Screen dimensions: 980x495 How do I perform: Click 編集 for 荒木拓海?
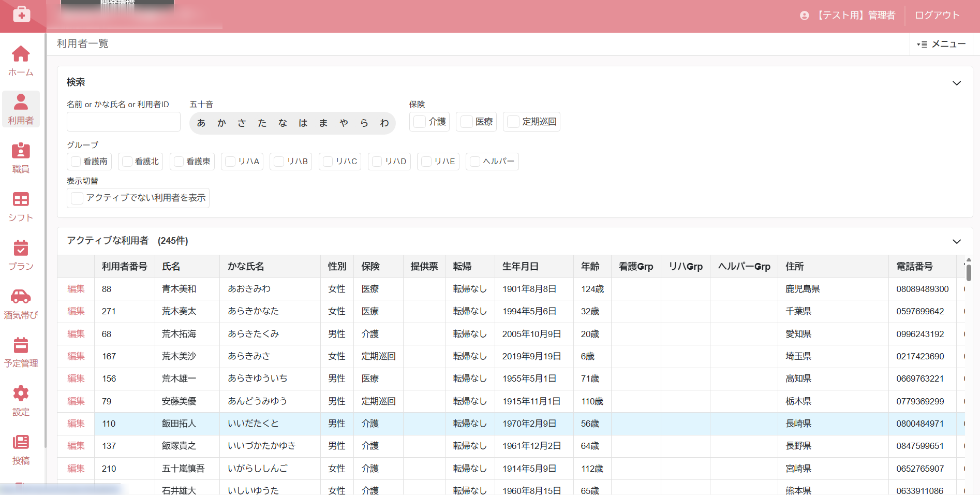(x=76, y=334)
